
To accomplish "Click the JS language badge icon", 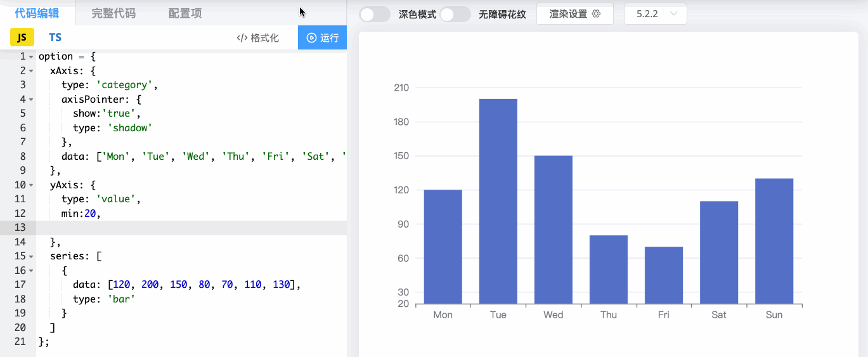I will click(22, 37).
